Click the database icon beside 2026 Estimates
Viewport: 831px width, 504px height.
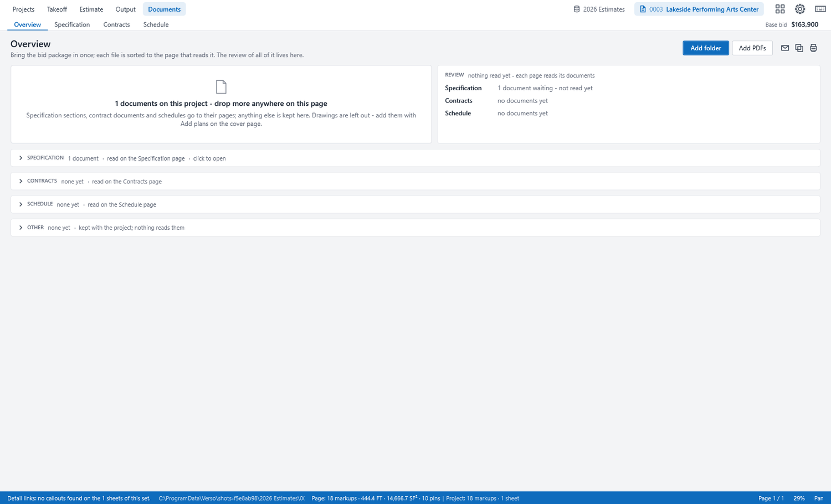click(x=577, y=9)
